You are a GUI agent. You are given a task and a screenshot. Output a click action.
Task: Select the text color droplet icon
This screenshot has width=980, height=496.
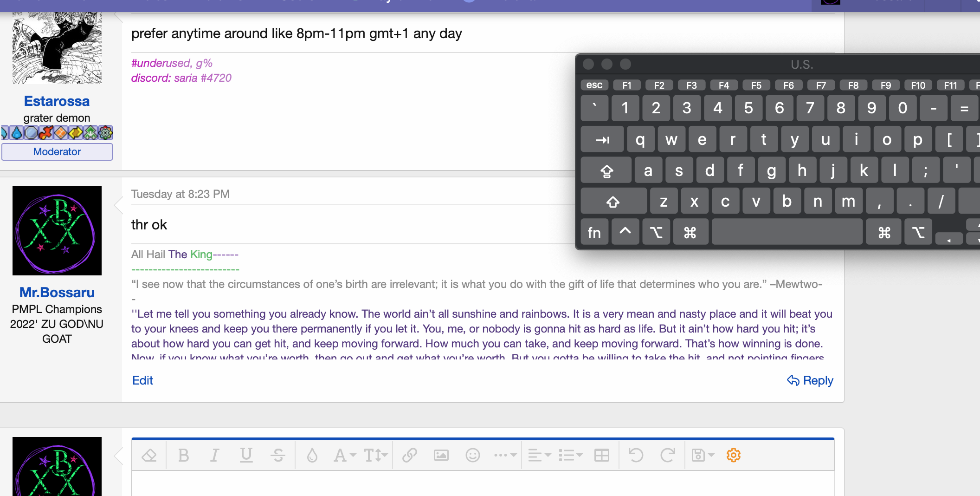312,455
